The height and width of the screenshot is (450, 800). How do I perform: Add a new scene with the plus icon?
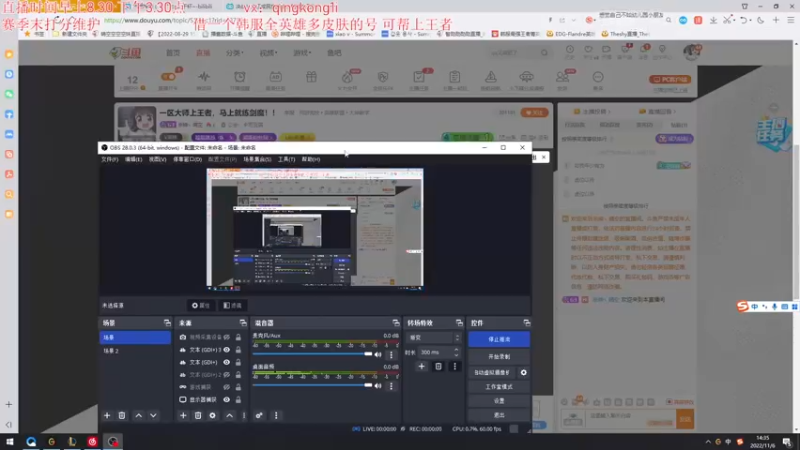[107, 415]
